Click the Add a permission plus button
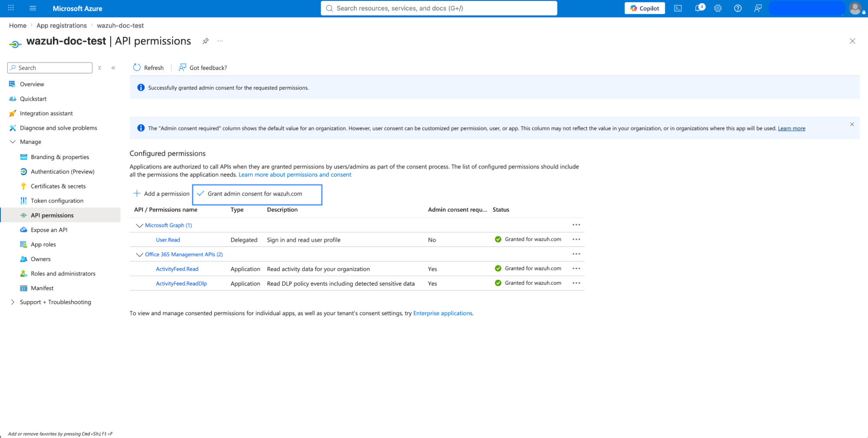 162,194
